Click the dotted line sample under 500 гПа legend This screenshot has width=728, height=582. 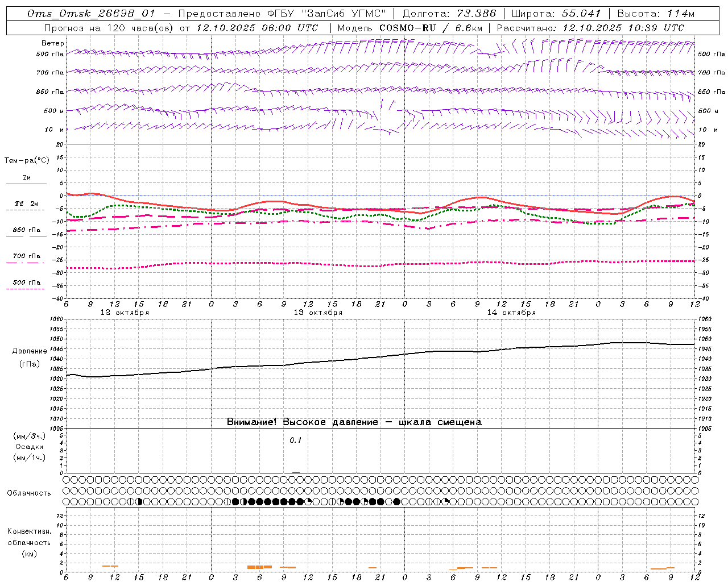26,289
